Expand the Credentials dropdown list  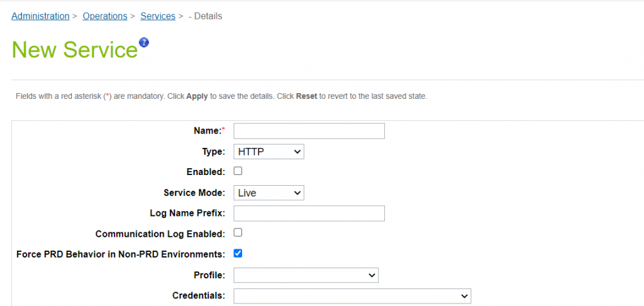tap(352, 296)
